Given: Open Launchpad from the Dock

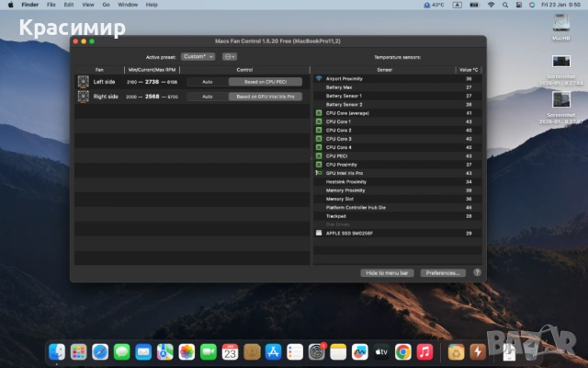Looking at the screenshot, I should coord(78,352).
